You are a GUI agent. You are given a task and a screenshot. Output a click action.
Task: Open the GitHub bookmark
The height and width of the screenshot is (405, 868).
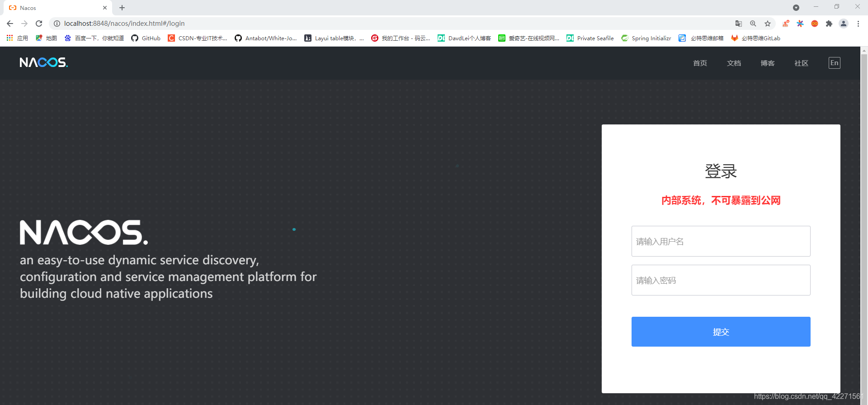146,38
